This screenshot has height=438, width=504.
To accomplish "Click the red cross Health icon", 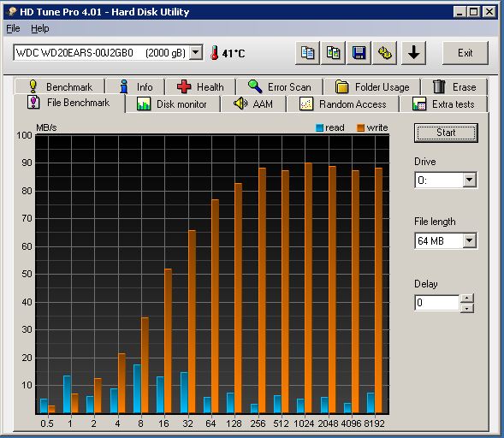I will click(184, 86).
